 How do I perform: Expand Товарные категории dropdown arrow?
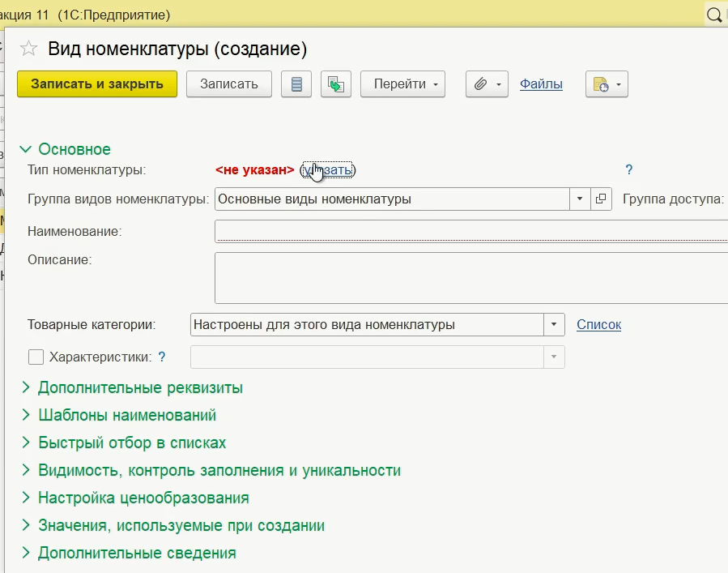tap(554, 324)
